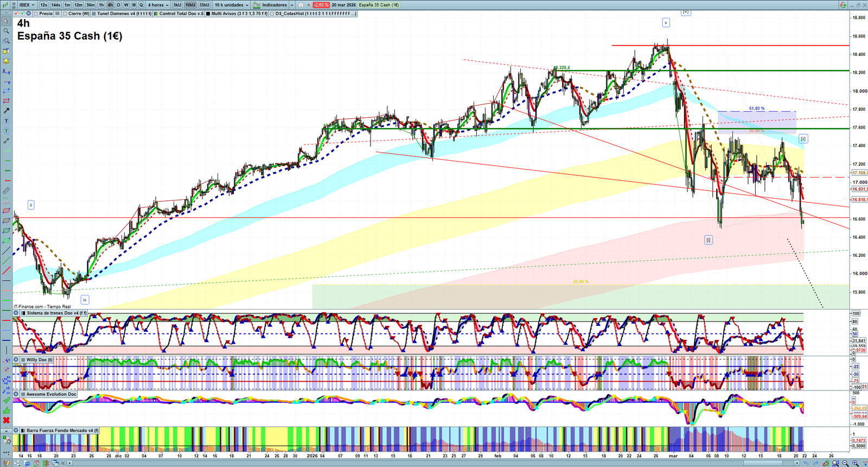This screenshot has height=467, width=868.
Task: Toggle the Cierre (W) checkbox
Action: (x=65, y=14)
